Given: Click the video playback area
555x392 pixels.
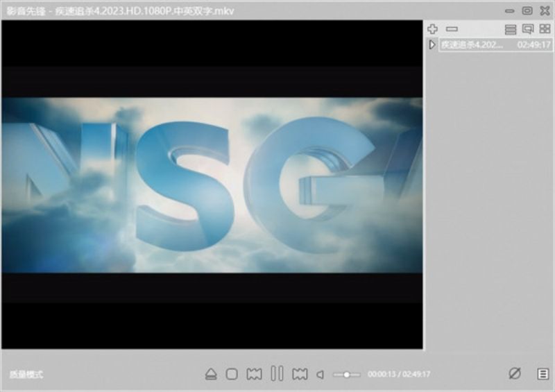Looking at the screenshot, I should tap(212, 185).
